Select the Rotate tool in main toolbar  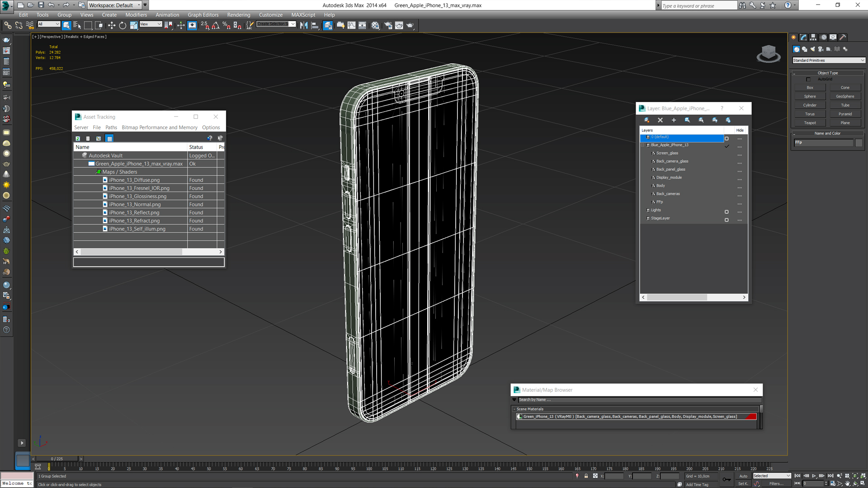click(123, 26)
